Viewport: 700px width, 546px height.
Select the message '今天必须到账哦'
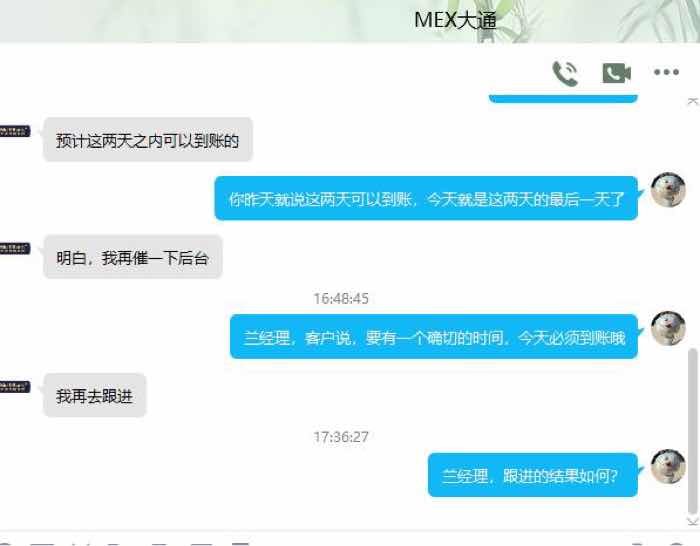pyautogui.click(x=434, y=337)
